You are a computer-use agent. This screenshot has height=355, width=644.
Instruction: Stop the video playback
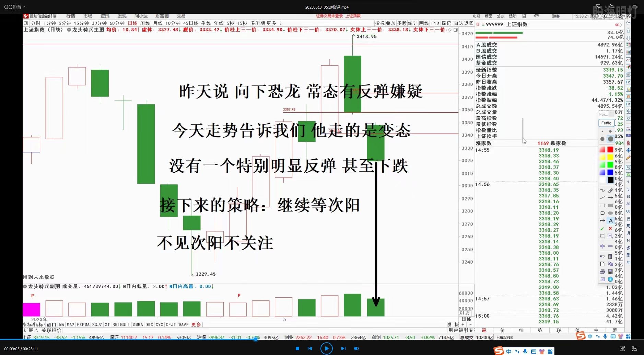[x=297, y=348]
